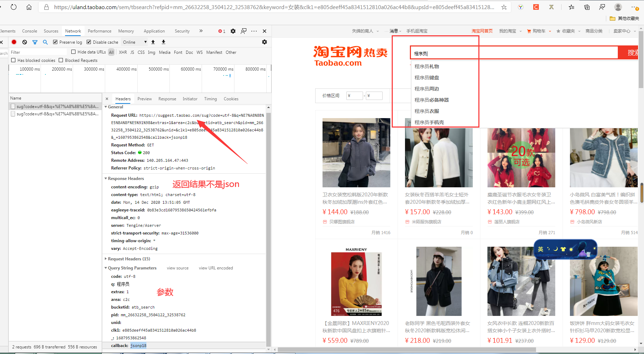Open the DevTools feedback icon

(x=244, y=31)
